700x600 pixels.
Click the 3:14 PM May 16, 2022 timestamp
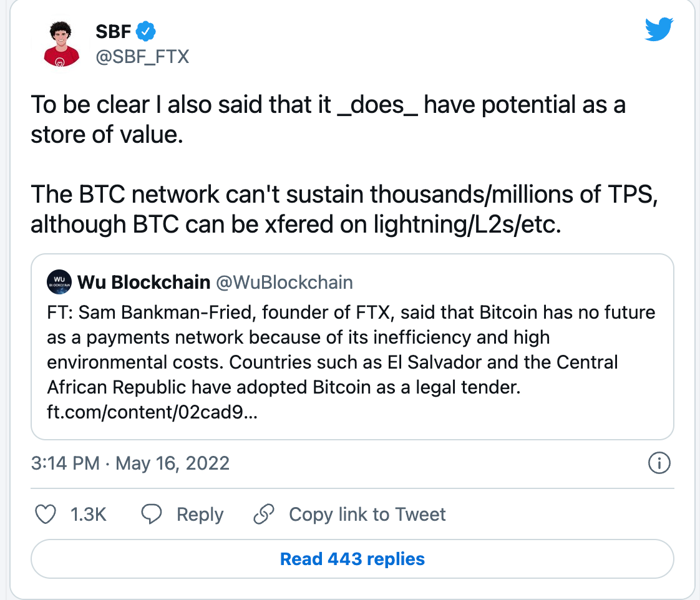point(130,463)
